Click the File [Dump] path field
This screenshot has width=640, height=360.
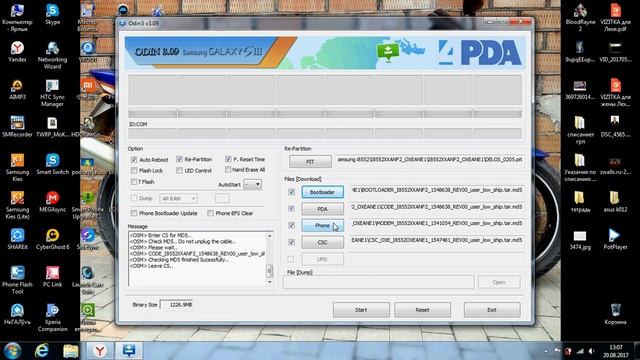click(x=379, y=282)
